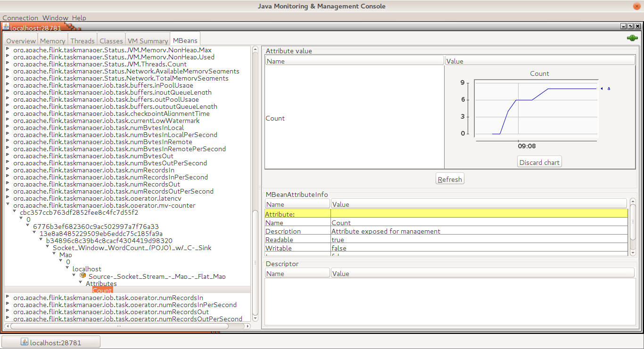Expand the operator.latency tree node
644x349 pixels.
[x=8, y=198]
